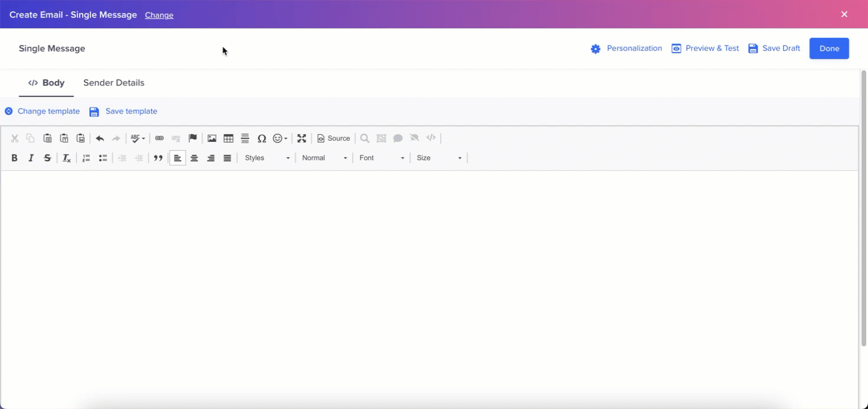
Task: Align text left
Action: [x=178, y=158]
